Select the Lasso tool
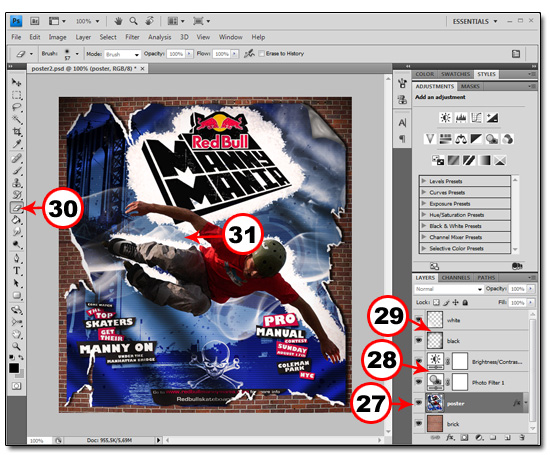 point(16,107)
